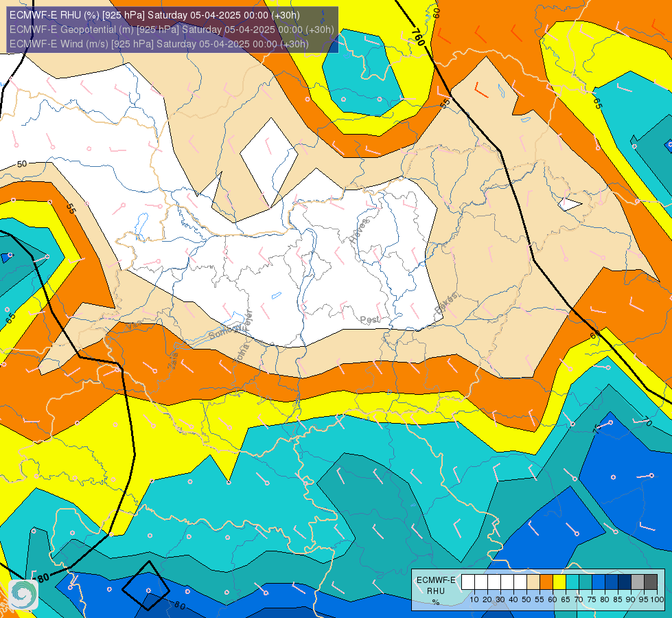Click the legend tick label 90

click(630, 599)
